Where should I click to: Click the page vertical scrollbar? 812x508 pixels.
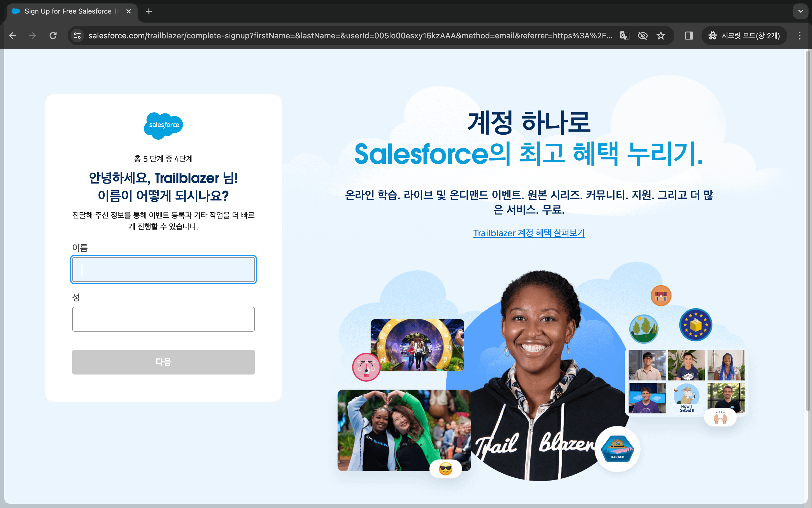tap(808, 231)
